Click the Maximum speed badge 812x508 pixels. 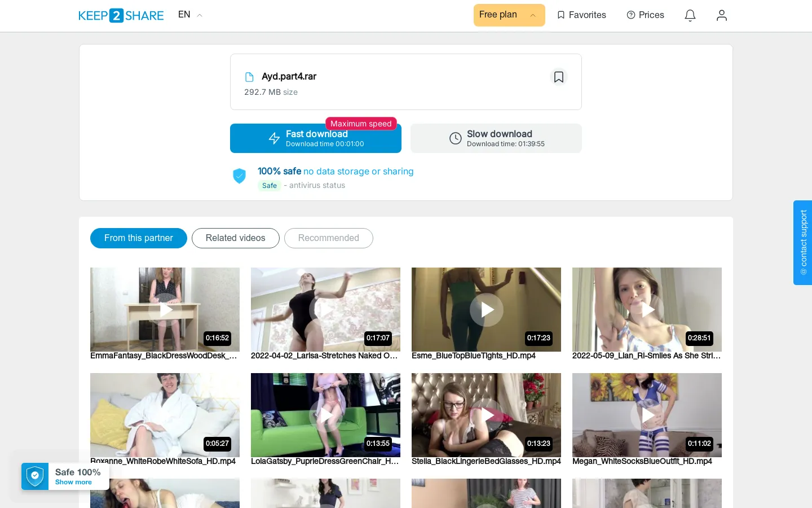coord(361,124)
